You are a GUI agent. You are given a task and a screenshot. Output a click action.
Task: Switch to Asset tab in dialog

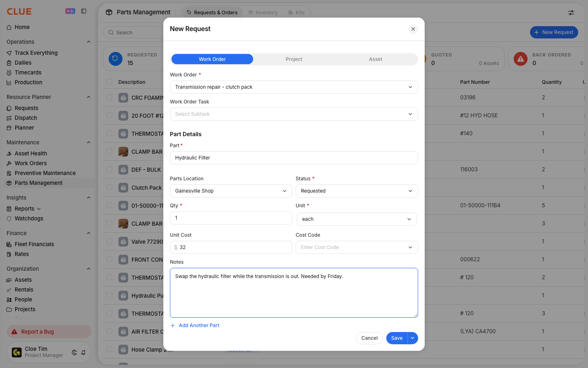(376, 59)
